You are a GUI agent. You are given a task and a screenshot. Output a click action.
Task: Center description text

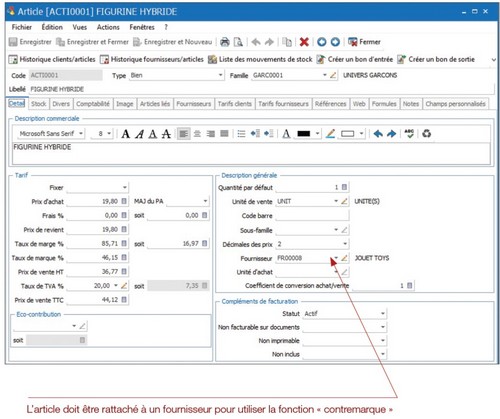197,134
